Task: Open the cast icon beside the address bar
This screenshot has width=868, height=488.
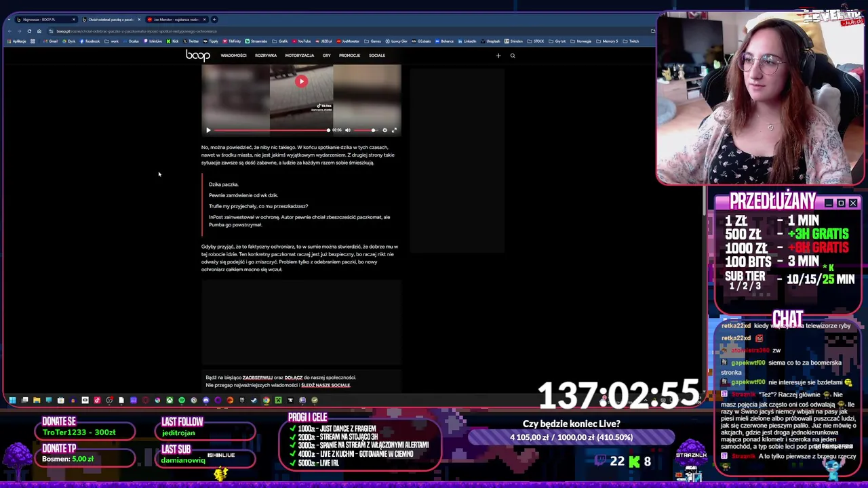Action: [x=653, y=31]
